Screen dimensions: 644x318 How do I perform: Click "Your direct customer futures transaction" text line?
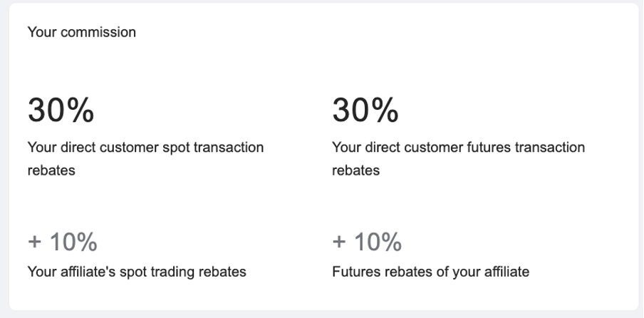pos(458,147)
